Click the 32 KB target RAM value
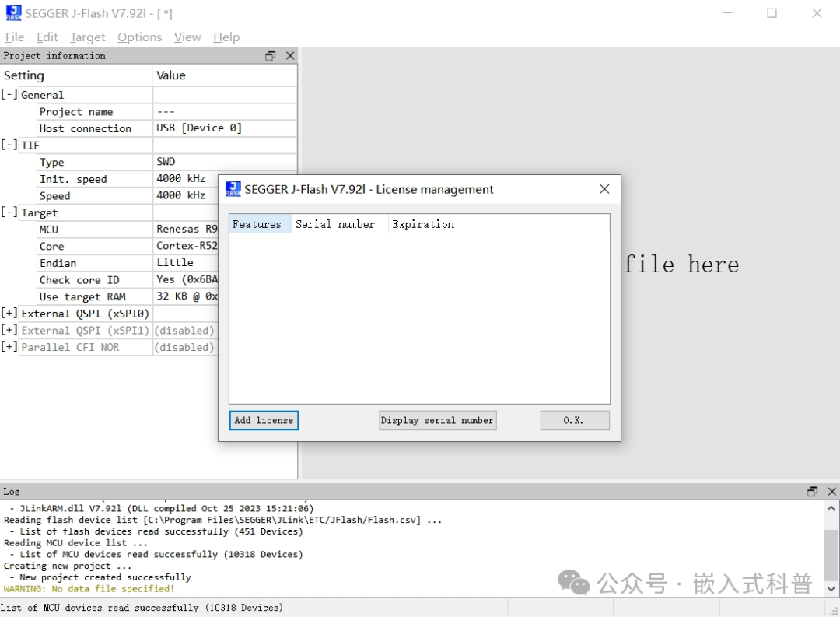Image resolution: width=840 pixels, height=617 pixels. coord(186,296)
